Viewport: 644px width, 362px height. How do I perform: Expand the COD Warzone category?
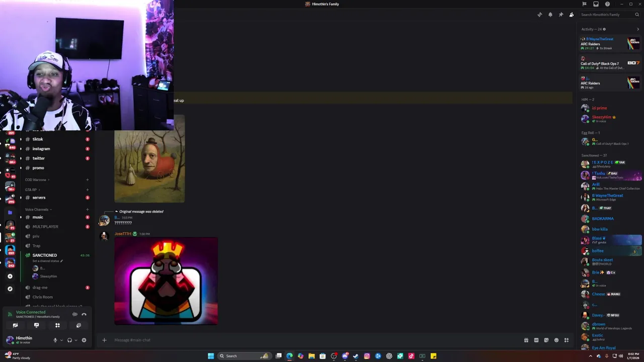coord(37,179)
